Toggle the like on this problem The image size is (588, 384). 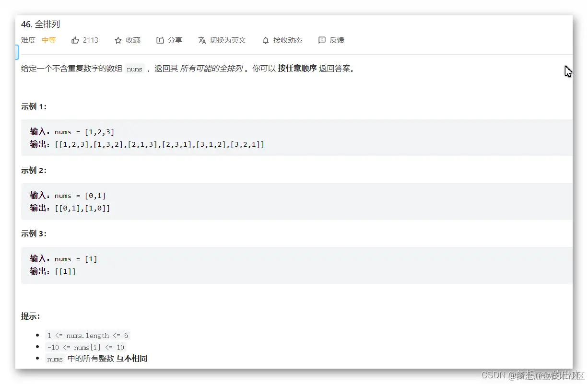click(x=84, y=40)
